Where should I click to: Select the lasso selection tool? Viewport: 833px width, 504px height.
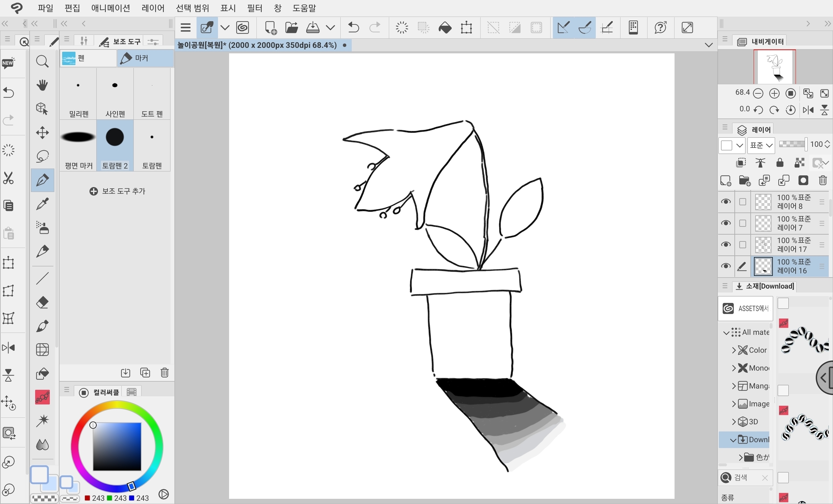(x=42, y=156)
